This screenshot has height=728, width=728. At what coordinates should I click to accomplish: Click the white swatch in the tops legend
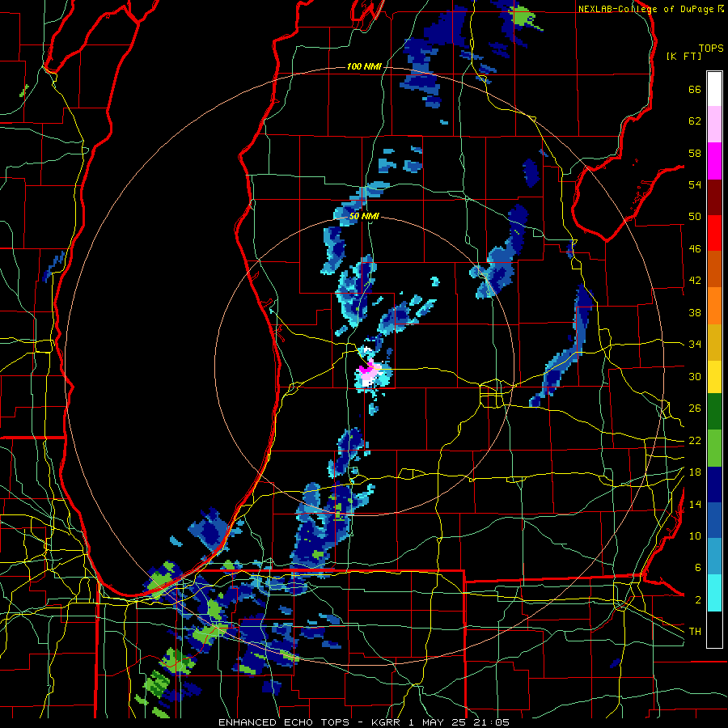tap(714, 89)
